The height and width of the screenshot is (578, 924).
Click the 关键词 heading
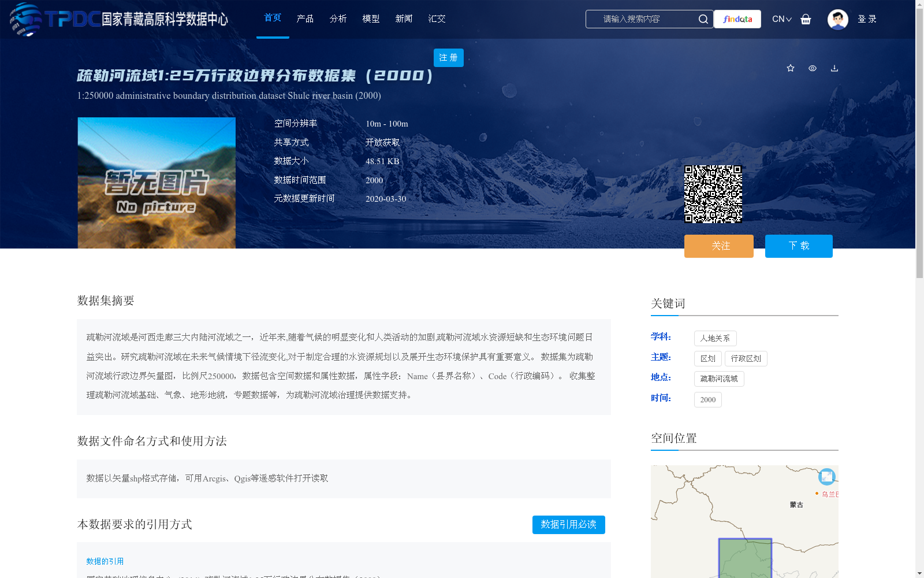point(668,303)
